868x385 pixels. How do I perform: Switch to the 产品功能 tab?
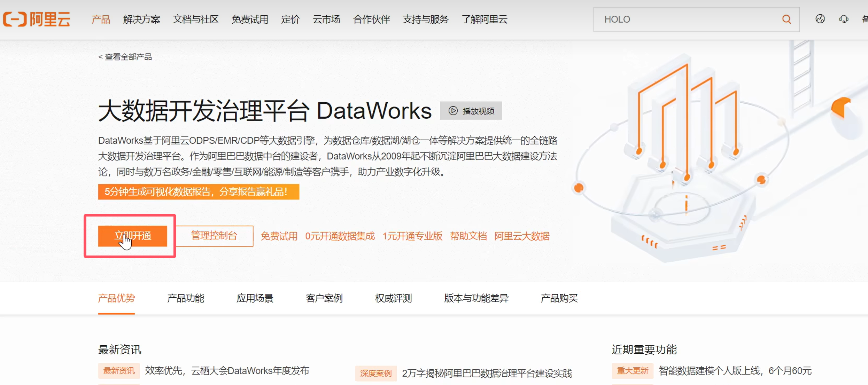tap(186, 298)
